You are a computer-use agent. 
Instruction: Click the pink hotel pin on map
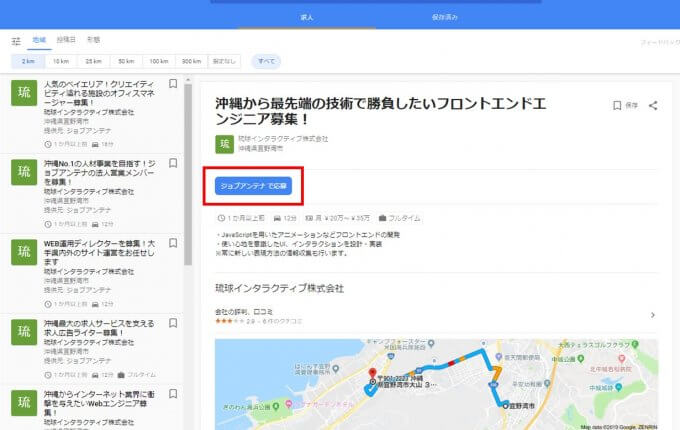(x=288, y=404)
